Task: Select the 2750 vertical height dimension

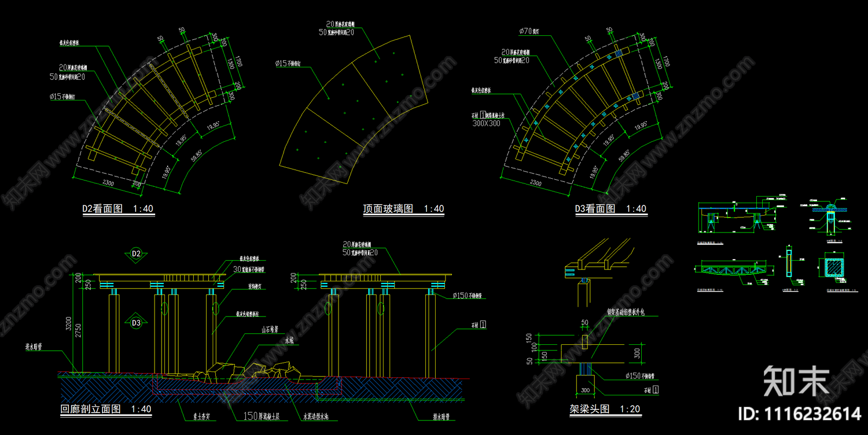Action: (x=78, y=331)
